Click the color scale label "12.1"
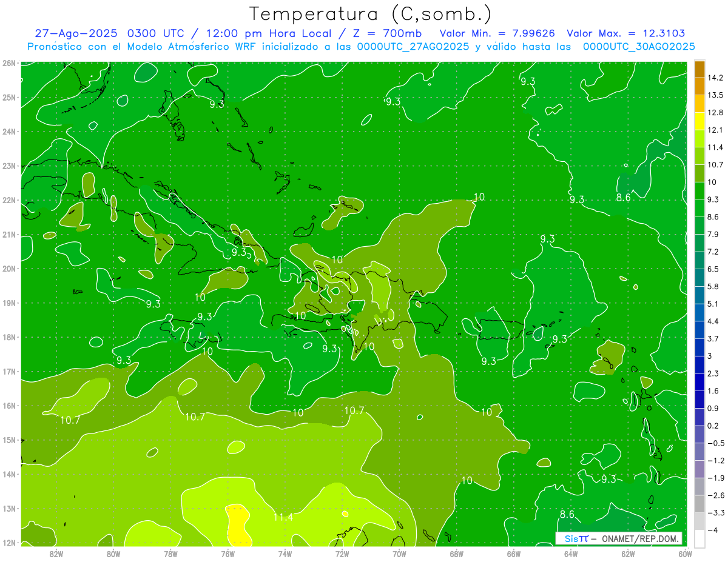Screen dimensions: 728x562 coord(716,130)
